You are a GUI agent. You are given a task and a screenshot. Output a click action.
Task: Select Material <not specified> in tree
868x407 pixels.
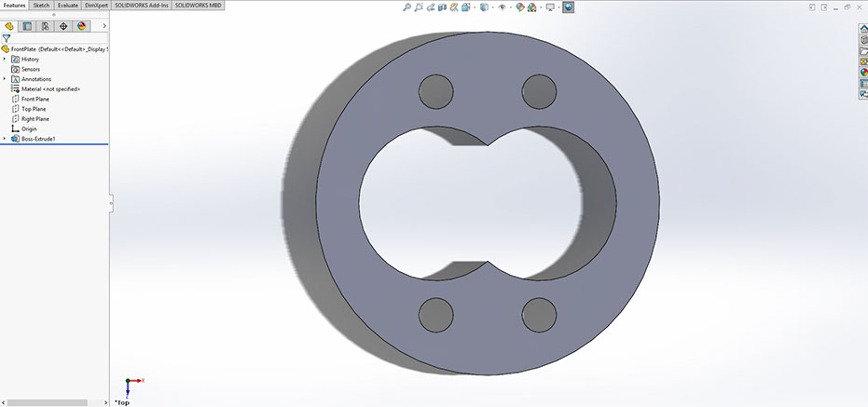[x=50, y=88]
